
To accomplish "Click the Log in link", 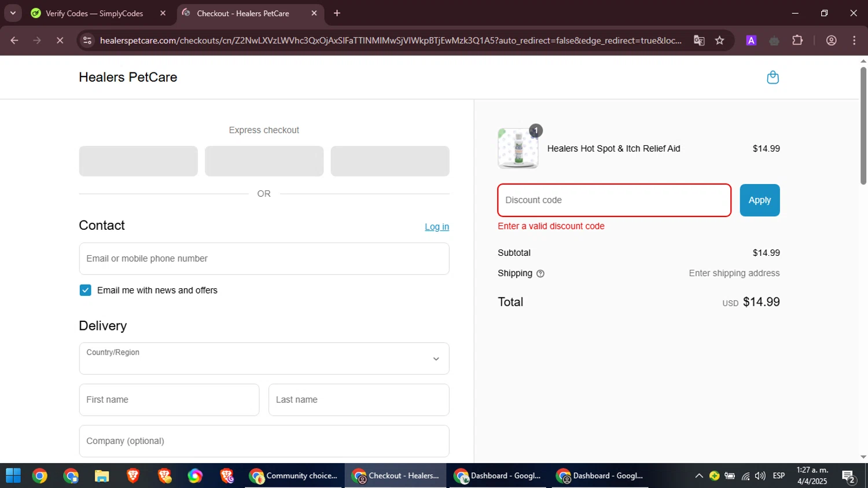I will click(437, 227).
